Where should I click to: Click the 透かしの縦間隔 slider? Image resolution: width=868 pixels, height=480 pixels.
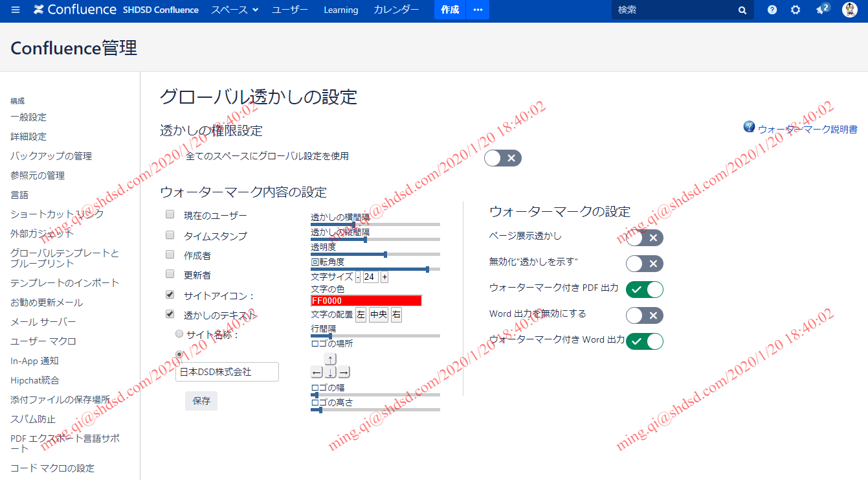tap(375, 239)
